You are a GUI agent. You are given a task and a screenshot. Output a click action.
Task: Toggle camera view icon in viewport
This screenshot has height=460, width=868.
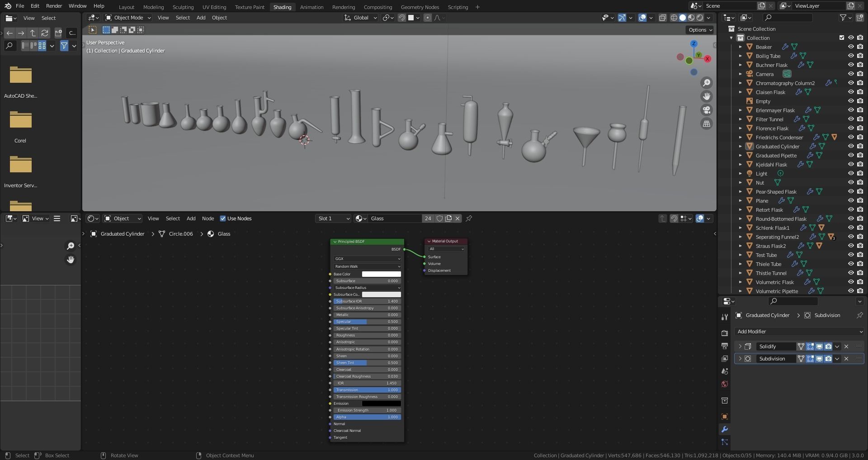(x=706, y=110)
